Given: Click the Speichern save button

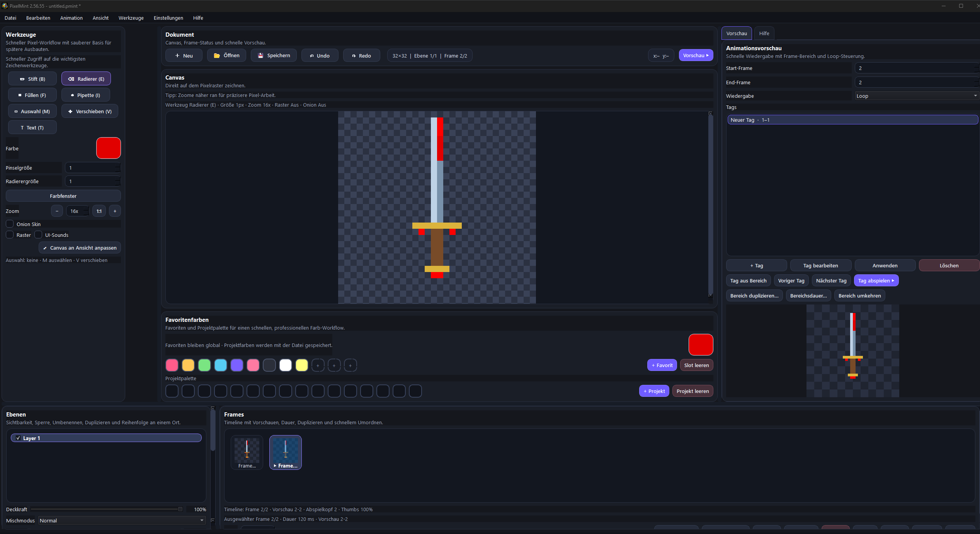Looking at the screenshot, I should click(x=274, y=56).
